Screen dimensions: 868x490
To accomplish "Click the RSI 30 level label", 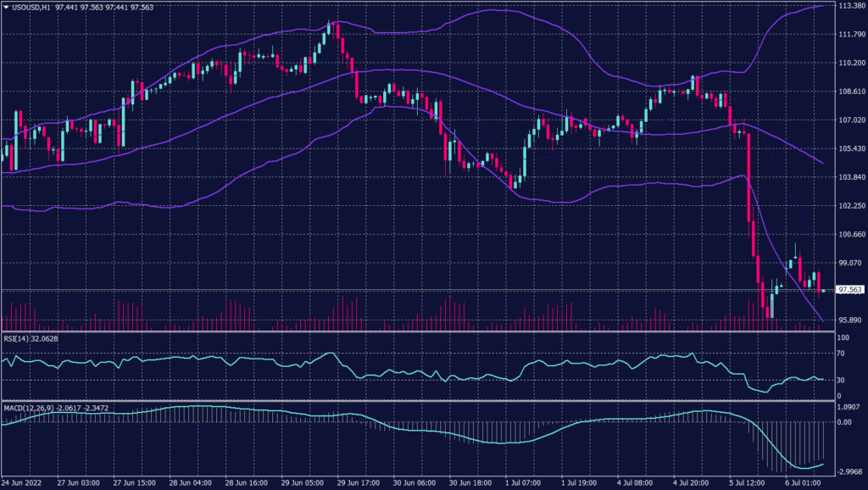I will (x=841, y=380).
